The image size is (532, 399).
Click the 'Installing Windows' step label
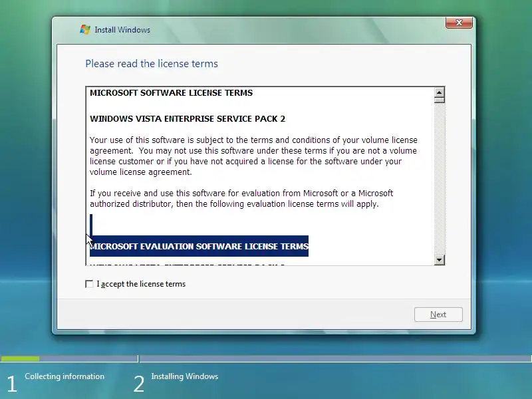(185, 376)
